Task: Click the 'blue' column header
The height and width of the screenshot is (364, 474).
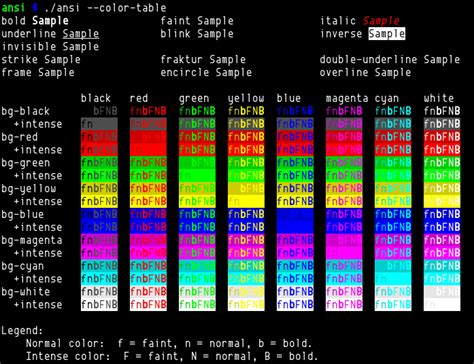Action: tap(289, 98)
